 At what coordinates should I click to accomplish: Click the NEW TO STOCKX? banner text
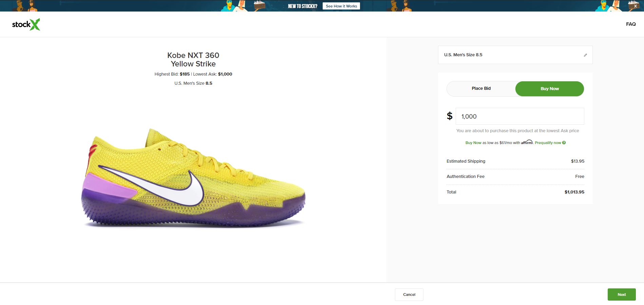point(303,6)
